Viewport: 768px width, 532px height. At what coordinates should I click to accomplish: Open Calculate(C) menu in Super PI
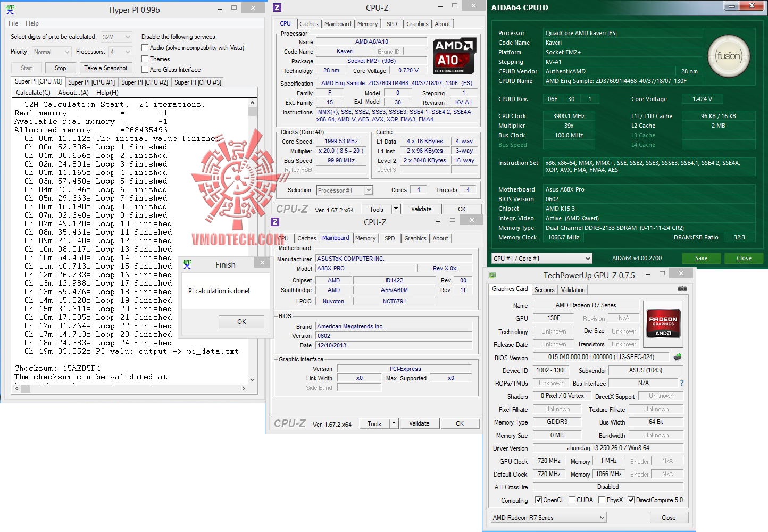coord(33,93)
